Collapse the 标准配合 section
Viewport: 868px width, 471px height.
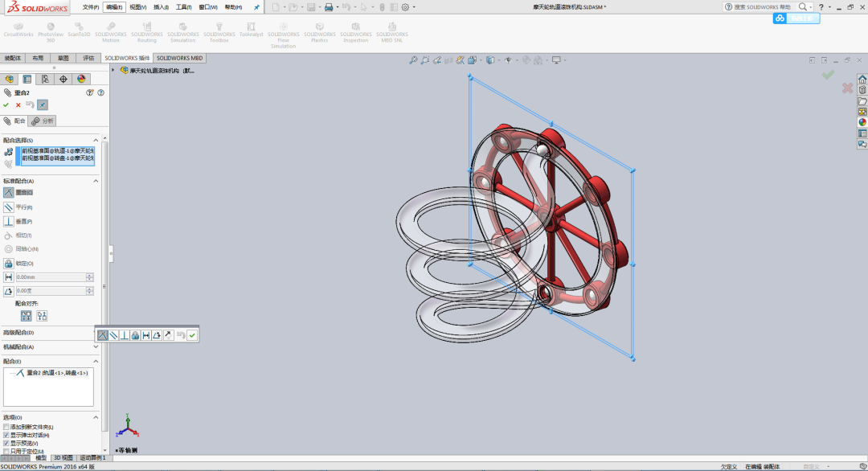click(x=96, y=181)
